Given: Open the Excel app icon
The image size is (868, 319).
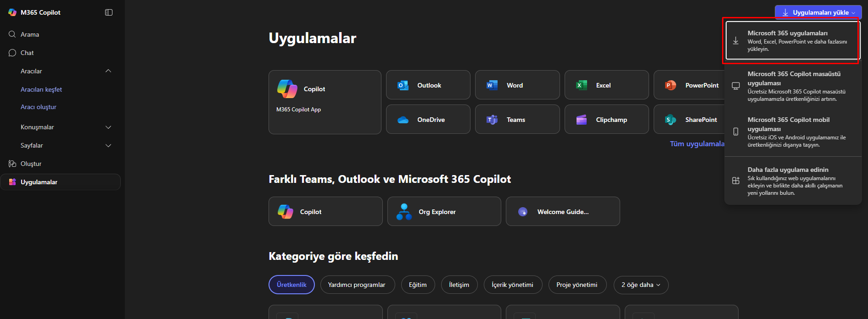Looking at the screenshot, I should coord(582,85).
